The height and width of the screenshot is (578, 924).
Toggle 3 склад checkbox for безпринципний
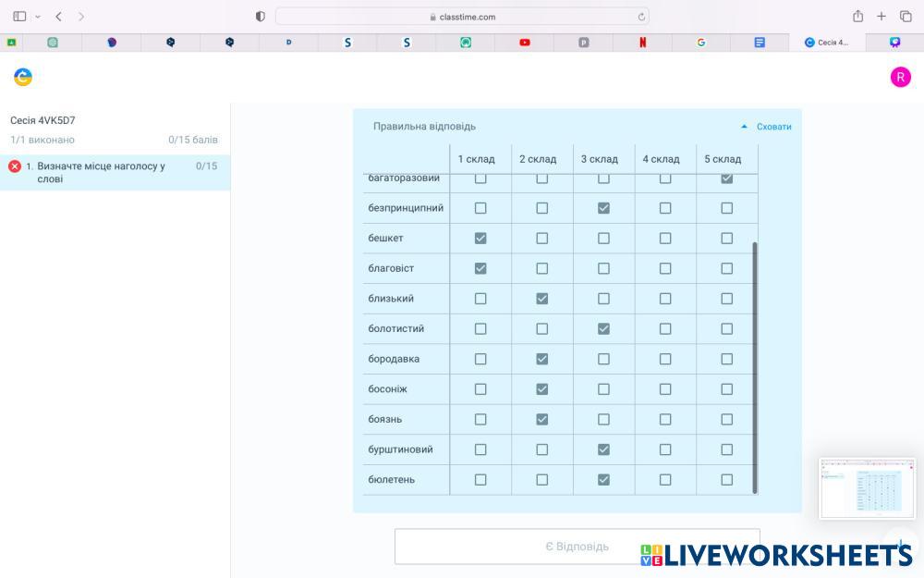pyautogui.click(x=603, y=208)
